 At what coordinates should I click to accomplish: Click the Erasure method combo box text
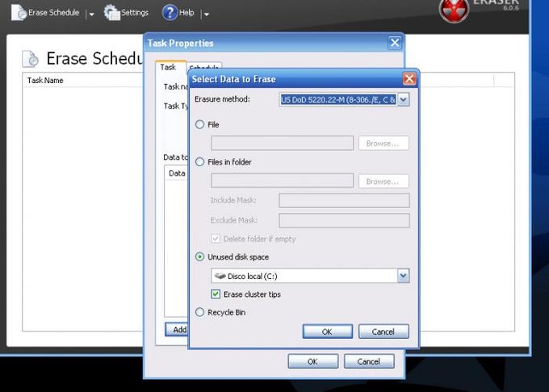point(338,100)
